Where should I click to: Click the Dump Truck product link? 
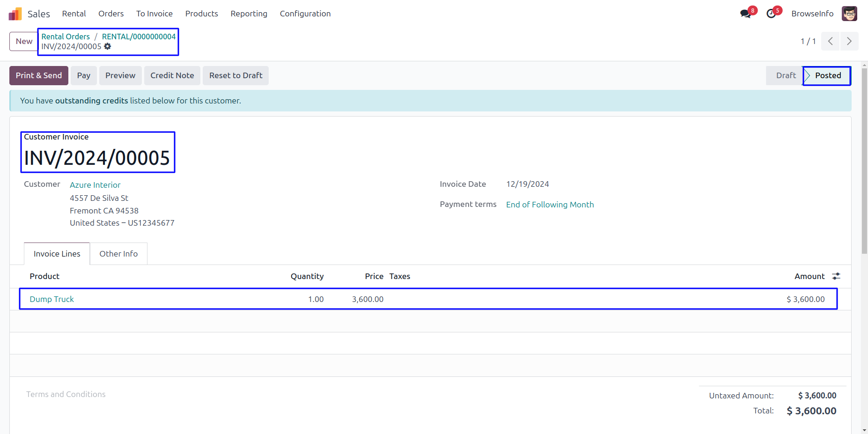51,299
